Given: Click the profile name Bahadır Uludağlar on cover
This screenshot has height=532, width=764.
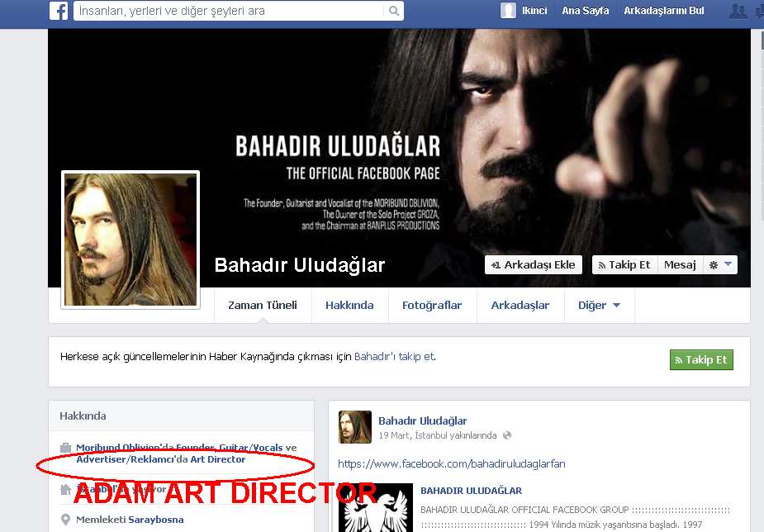Looking at the screenshot, I should point(300,265).
